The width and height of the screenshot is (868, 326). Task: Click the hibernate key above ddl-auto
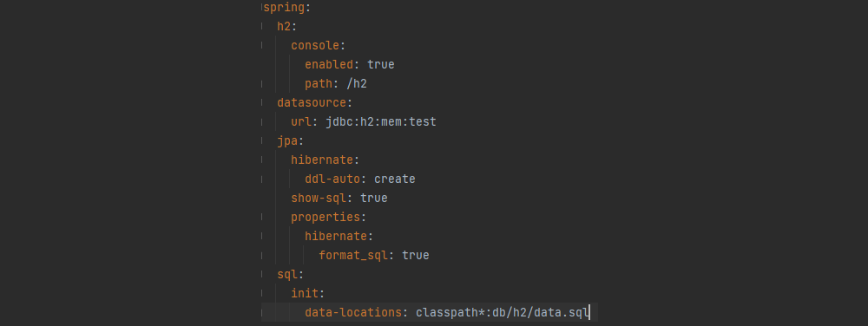(x=322, y=160)
